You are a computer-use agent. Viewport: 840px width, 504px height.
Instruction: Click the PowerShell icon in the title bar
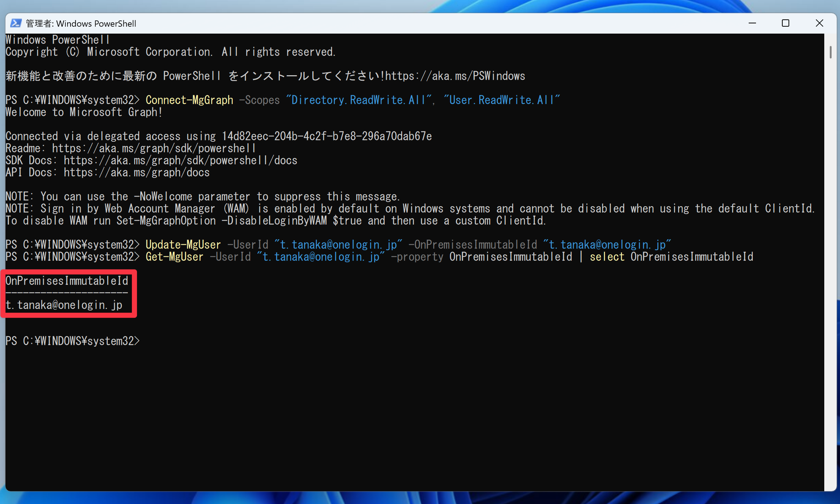tap(16, 23)
